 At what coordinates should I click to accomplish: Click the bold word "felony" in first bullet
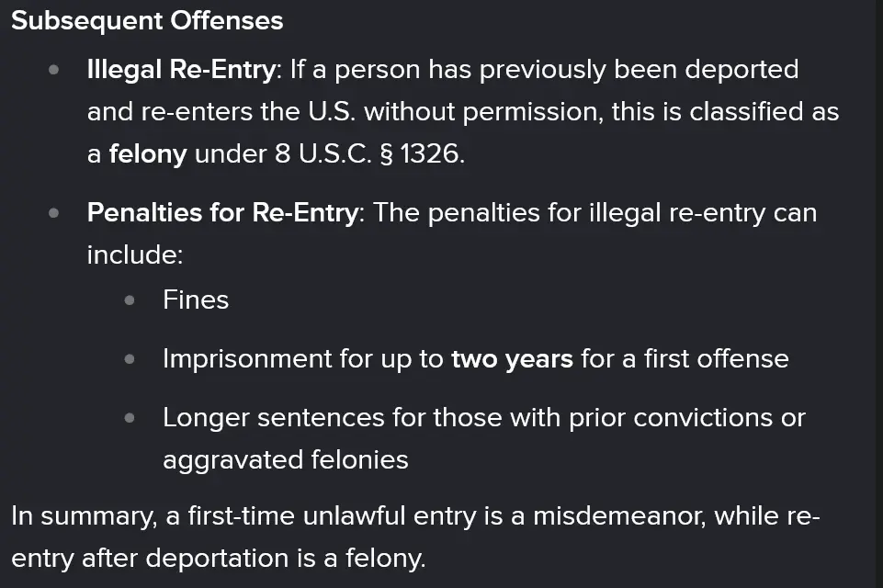(147, 153)
